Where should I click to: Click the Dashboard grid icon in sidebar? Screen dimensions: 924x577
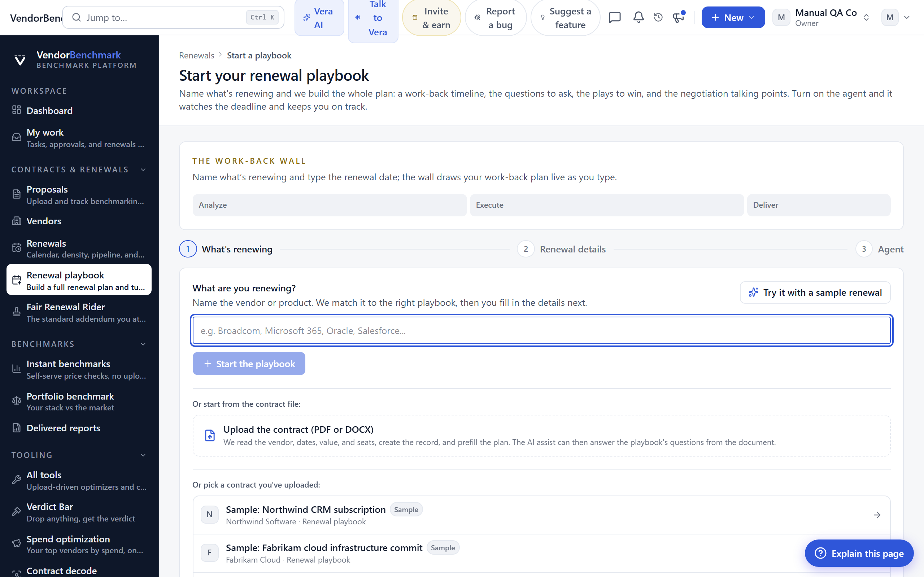(16, 110)
